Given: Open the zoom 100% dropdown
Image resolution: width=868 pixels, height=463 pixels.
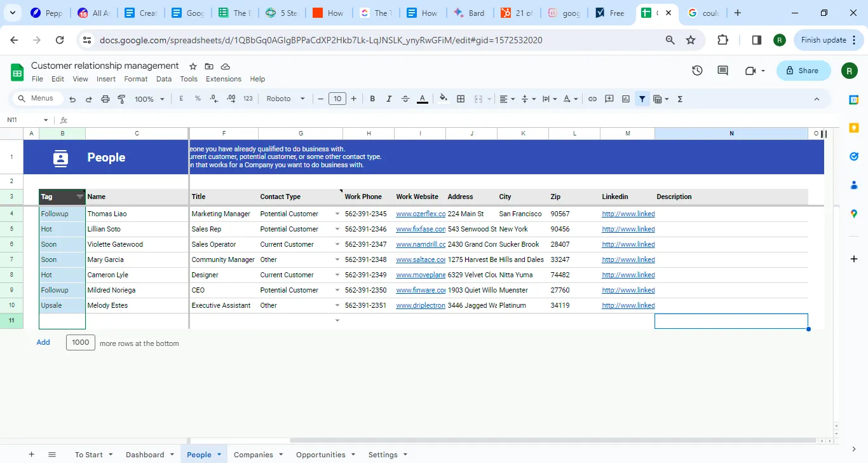Looking at the screenshot, I should 149,99.
